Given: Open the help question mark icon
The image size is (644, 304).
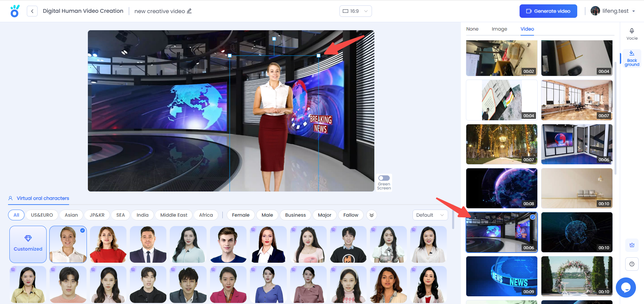Looking at the screenshot, I should coord(632,264).
